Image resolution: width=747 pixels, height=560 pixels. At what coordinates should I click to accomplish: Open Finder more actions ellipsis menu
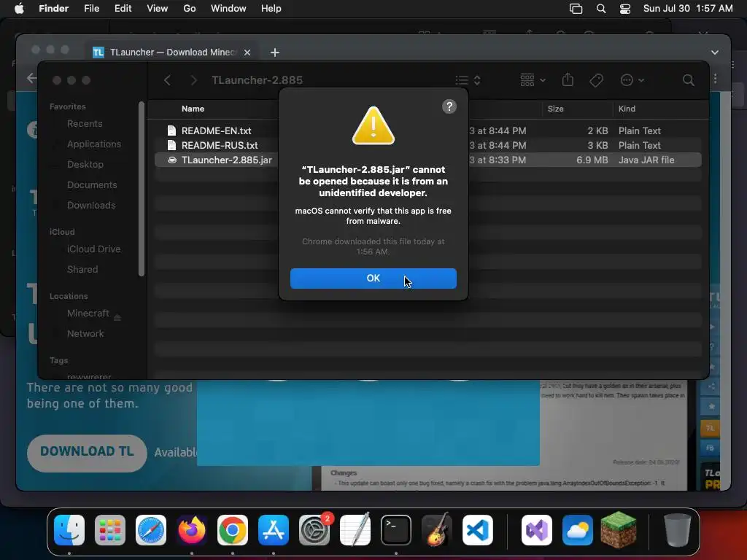(x=632, y=80)
